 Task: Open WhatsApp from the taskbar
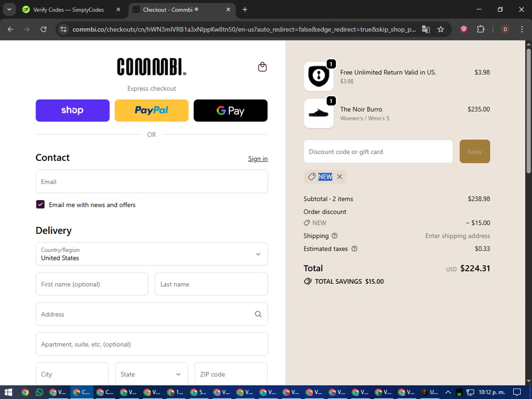coord(39,392)
